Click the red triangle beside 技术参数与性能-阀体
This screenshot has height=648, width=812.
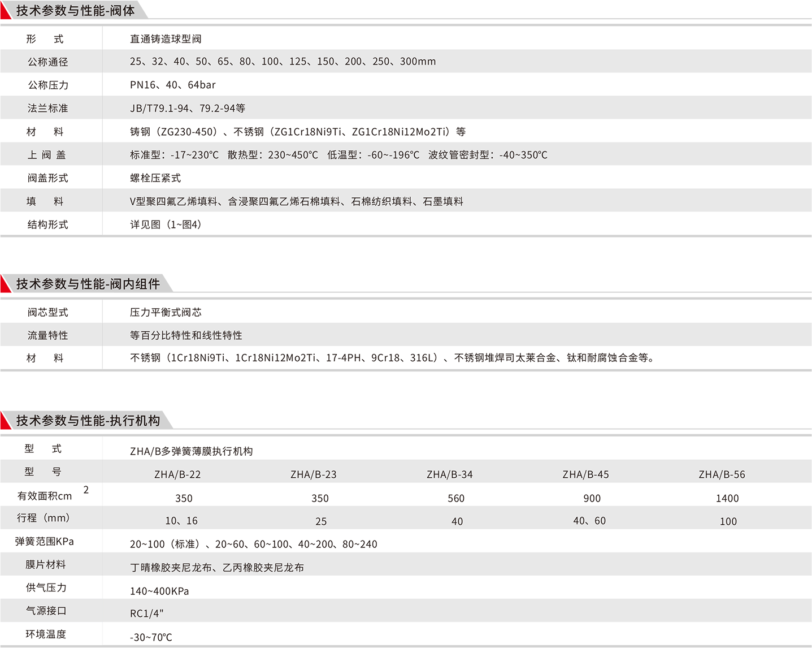point(5,14)
